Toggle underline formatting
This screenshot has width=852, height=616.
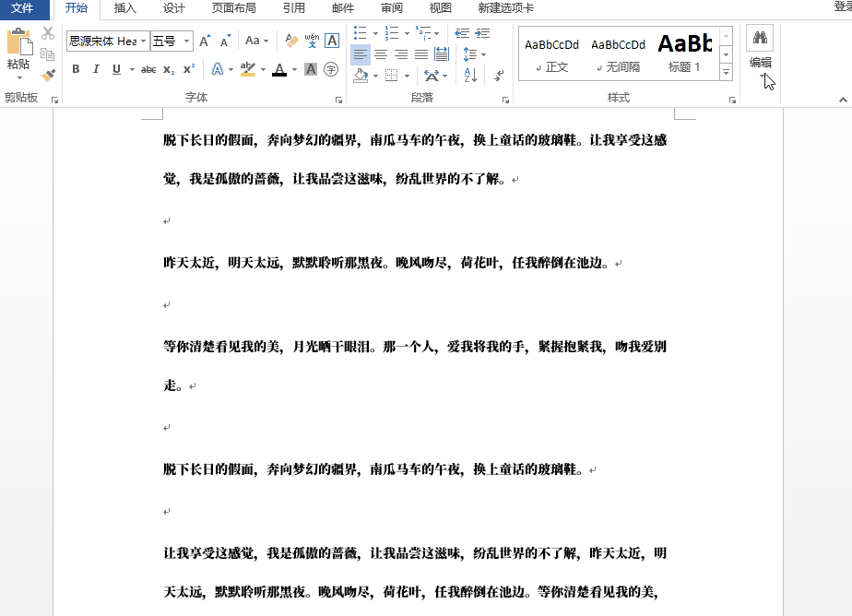[x=116, y=69]
